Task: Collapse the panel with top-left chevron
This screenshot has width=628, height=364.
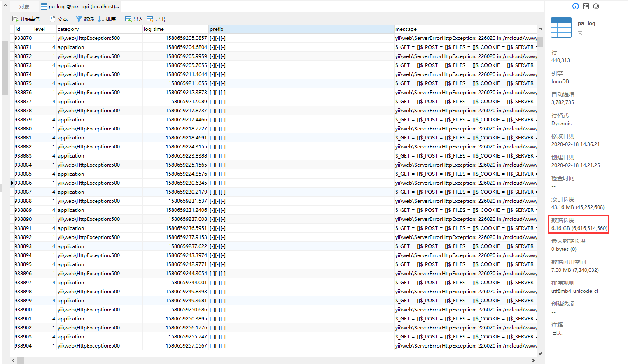Action: pos(5,5)
